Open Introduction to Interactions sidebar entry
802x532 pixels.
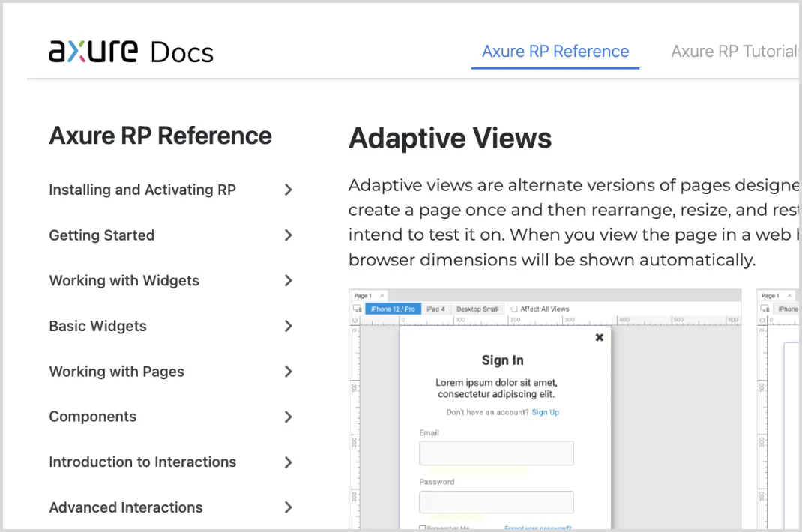tap(142, 462)
